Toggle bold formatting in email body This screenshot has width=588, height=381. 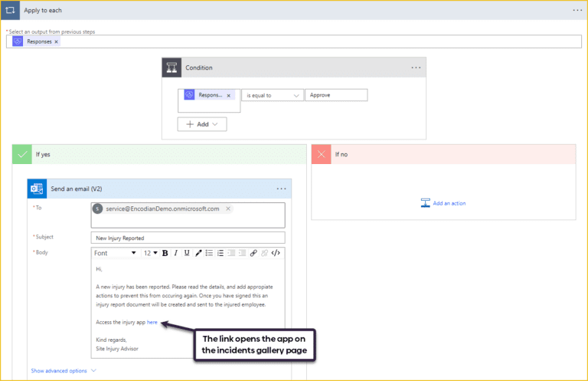tap(165, 253)
